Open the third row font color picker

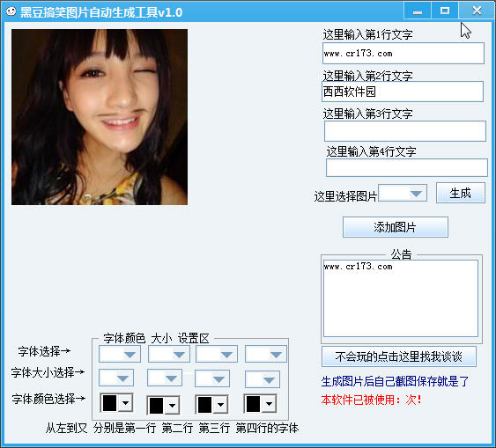(211, 404)
